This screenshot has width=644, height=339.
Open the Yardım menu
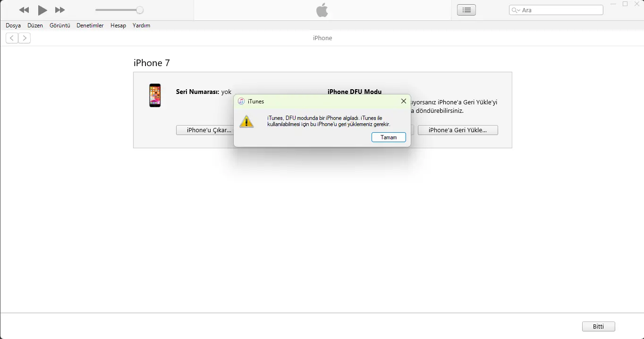point(141,25)
